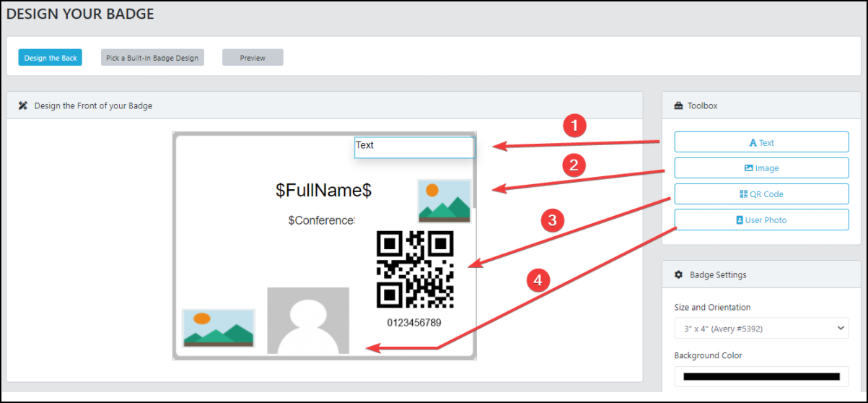Image resolution: width=868 pixels, height=403 pixels.
Task: Select the barcode number 0123456789
Action: pyautogui.click(x=414, y=323)
